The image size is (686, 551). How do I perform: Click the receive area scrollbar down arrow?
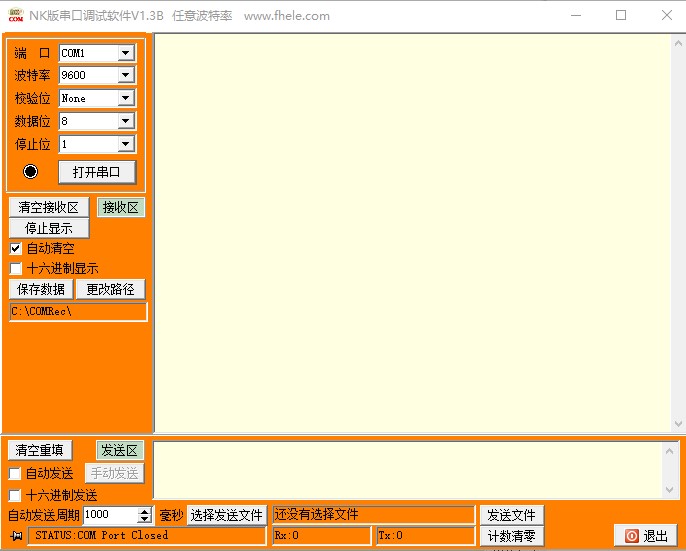[x=678, y=424]
